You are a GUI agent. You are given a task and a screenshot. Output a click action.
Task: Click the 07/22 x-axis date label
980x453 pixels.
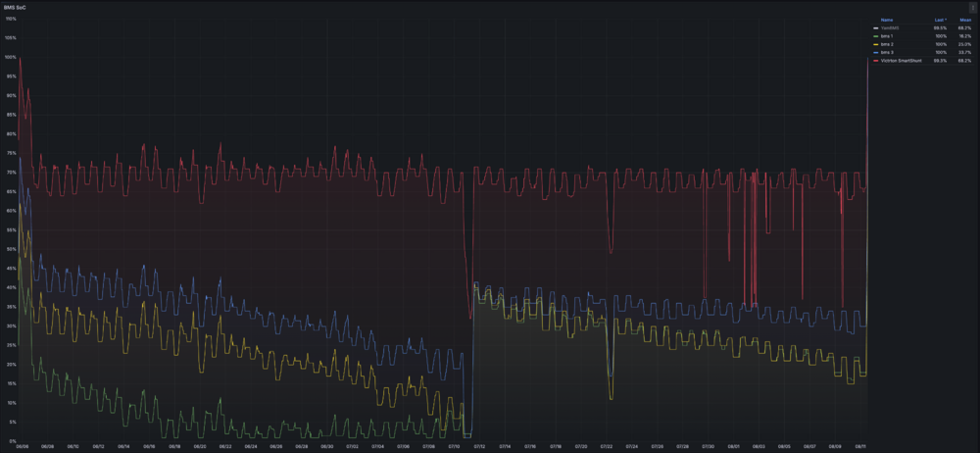tap(607, 447)
